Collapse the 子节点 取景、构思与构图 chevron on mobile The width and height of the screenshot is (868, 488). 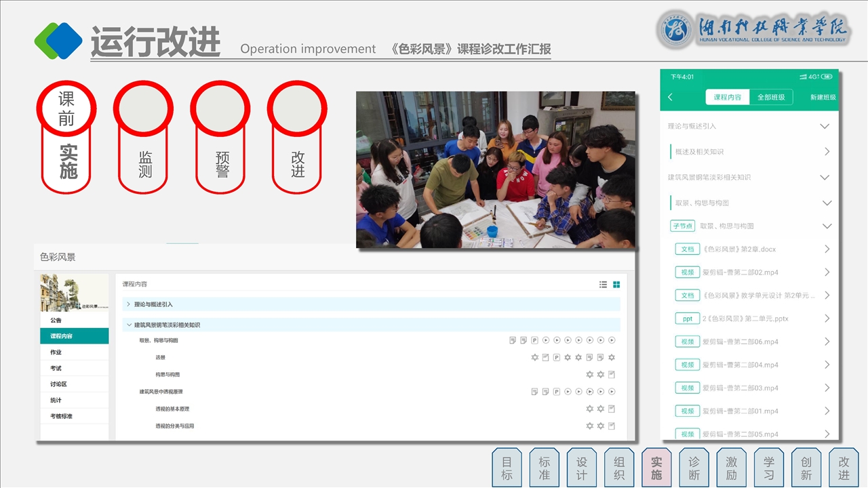coord(826,226)
